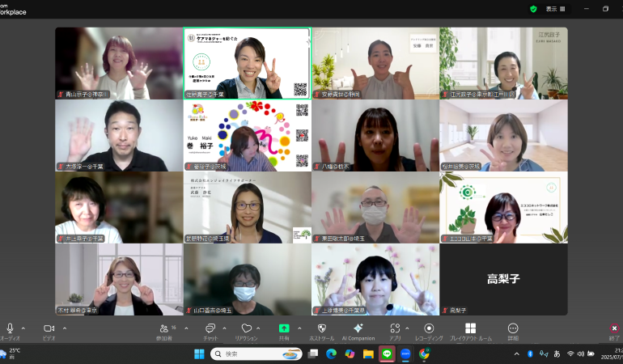
Task: Click the reactions (リアクション) heart icon
Action: pos(246,328)
